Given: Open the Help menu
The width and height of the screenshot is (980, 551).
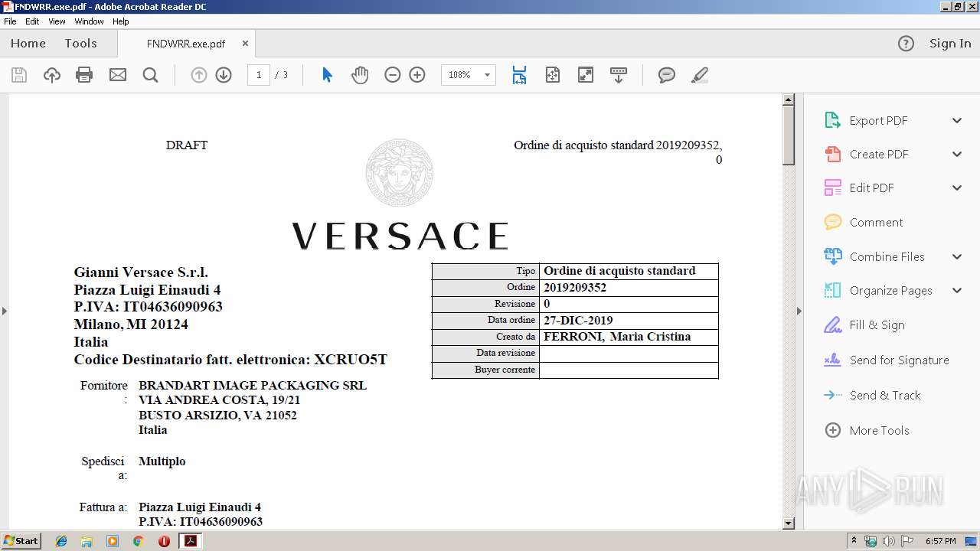Looking at the screenshot, I should tap(121, 21).
